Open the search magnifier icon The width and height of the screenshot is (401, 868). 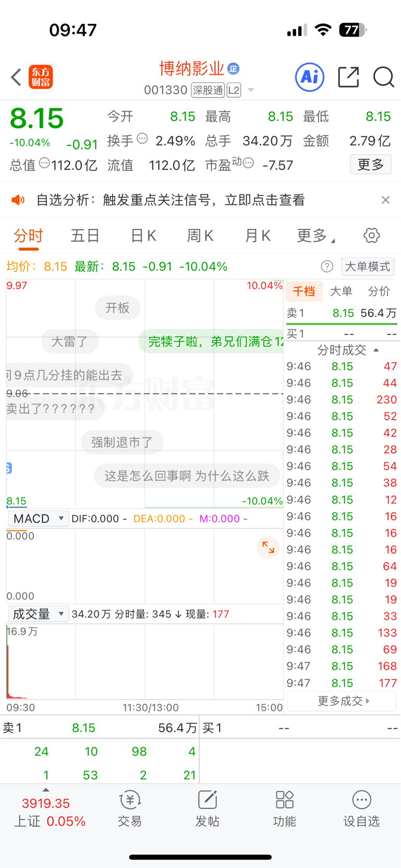383,77
